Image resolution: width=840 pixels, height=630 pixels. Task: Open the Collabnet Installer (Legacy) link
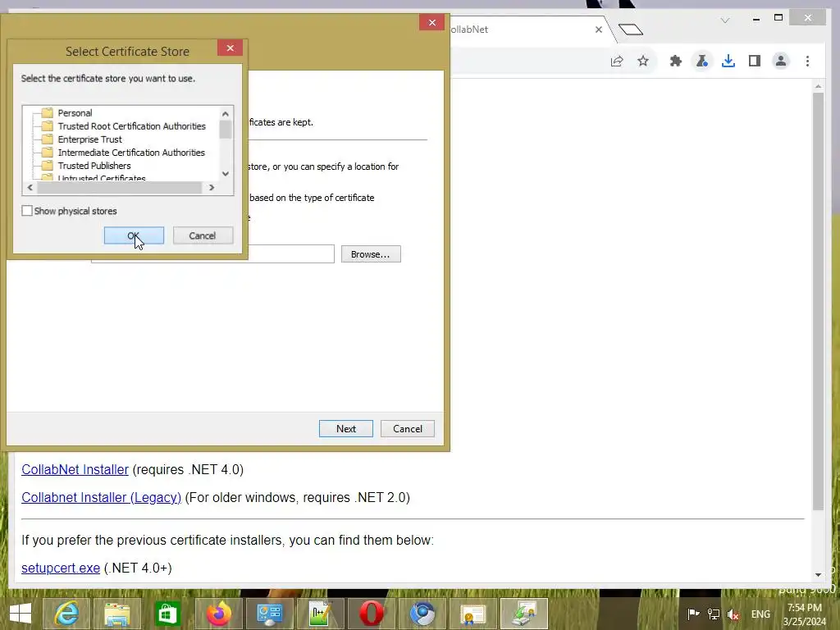click(x=101, y=498)
